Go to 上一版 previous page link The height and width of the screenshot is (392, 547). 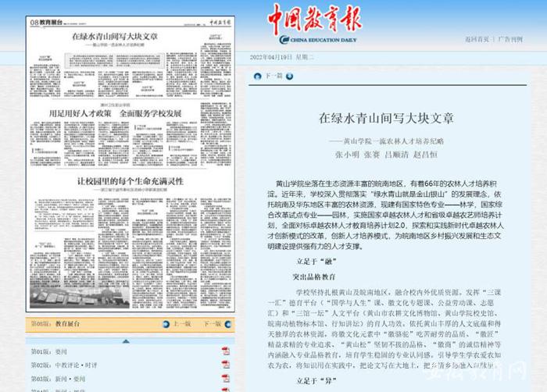[x=182, y=324]
